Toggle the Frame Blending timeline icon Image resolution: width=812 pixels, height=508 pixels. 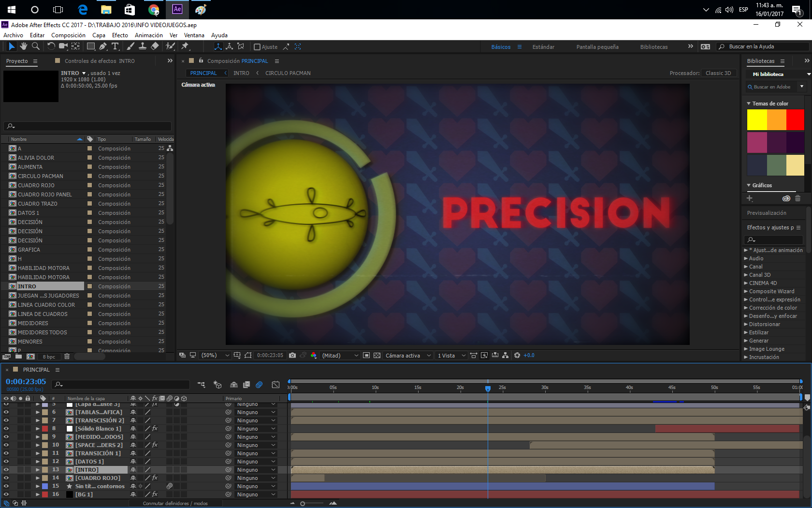(x=246, y=385)
